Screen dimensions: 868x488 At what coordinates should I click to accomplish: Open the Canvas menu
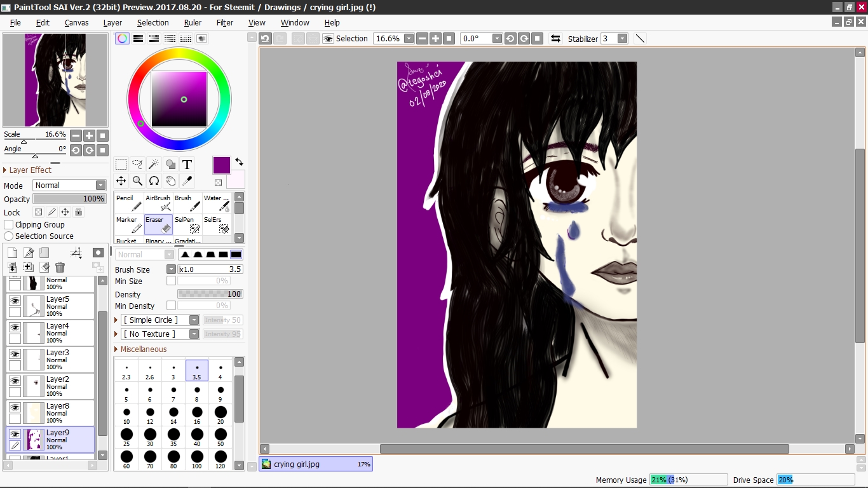coord(76,22)
